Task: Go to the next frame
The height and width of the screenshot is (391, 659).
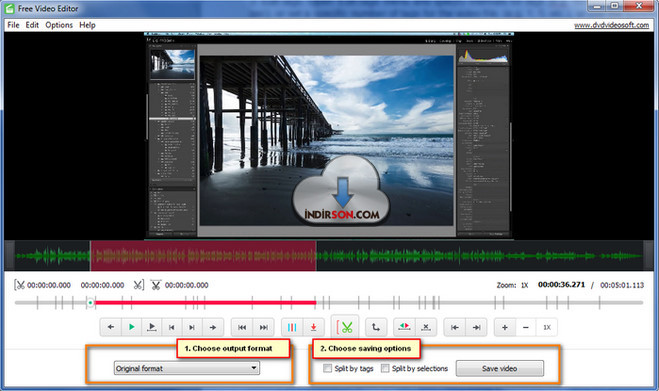Action: click(192, 327)
